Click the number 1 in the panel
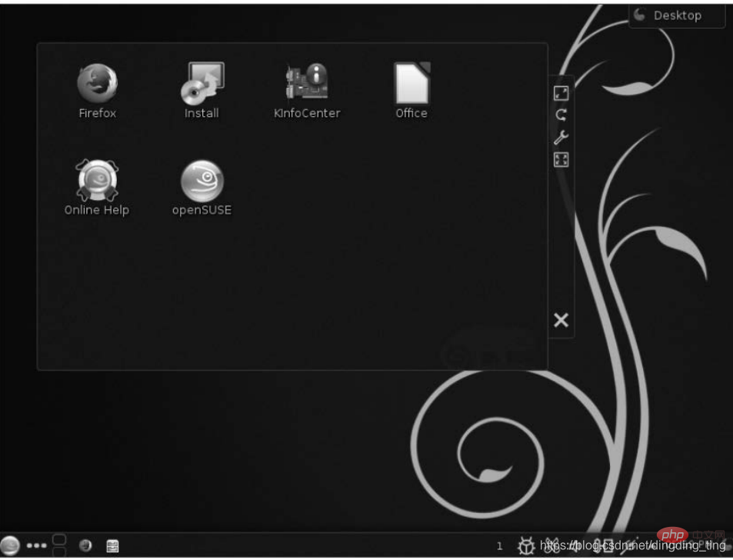Viewport: 733px width, 560px height. click(499, 546)
